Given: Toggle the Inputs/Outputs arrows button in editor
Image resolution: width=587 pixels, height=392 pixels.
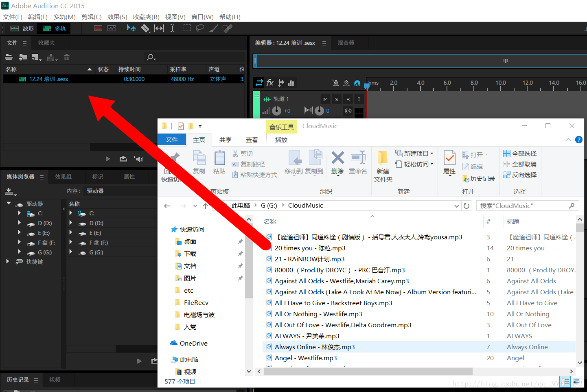Looking at the screenshot, I should coord(259,83).
